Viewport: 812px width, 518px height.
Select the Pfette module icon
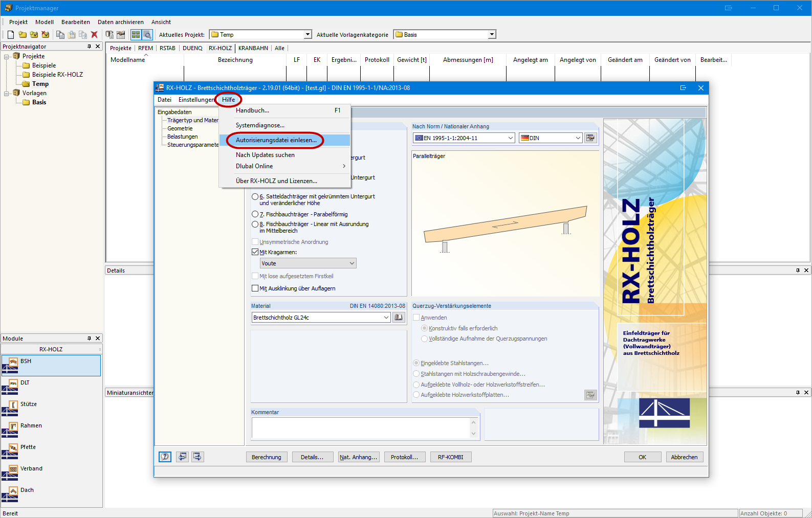click(10, 451)
